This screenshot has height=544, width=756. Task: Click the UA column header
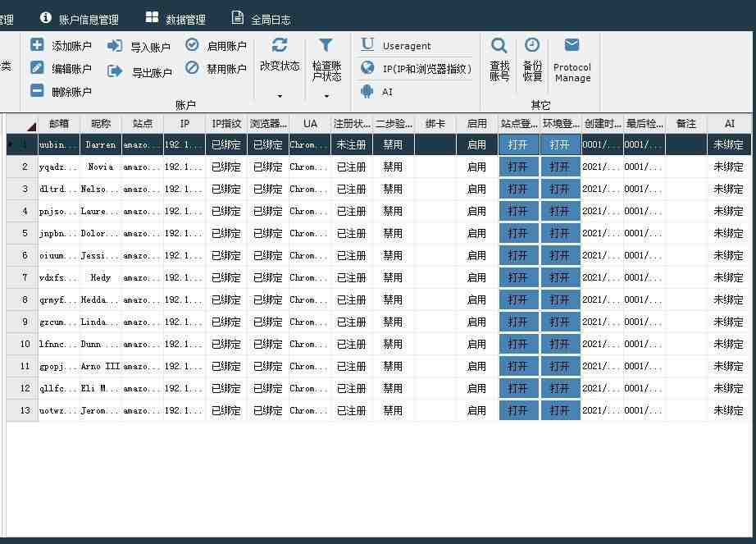(x=310, y=124)
